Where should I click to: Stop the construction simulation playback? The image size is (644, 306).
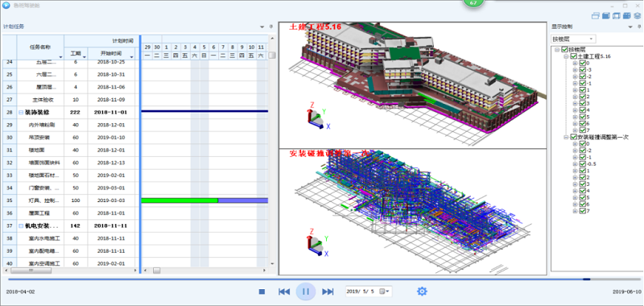[262, 292]
